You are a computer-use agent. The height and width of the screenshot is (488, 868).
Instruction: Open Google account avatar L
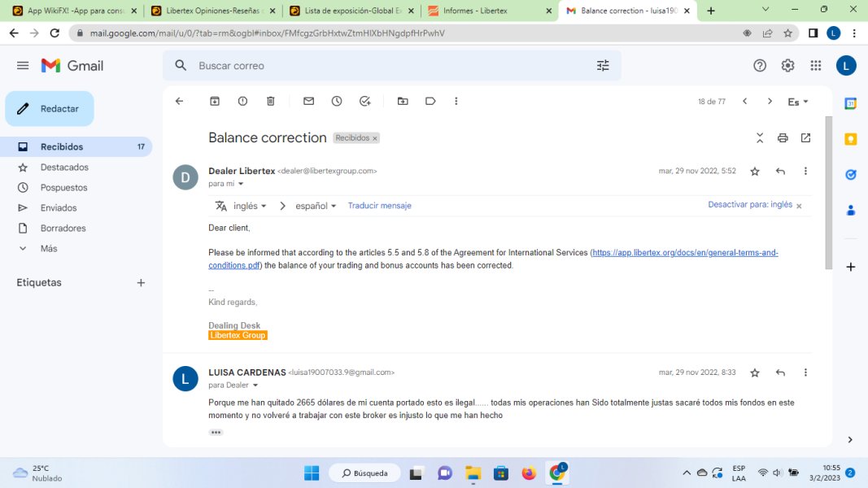(846, 65)
